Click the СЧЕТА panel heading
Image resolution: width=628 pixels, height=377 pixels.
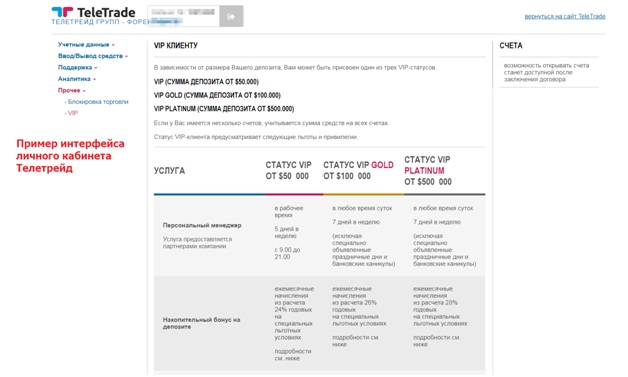(x=511, y=46)
